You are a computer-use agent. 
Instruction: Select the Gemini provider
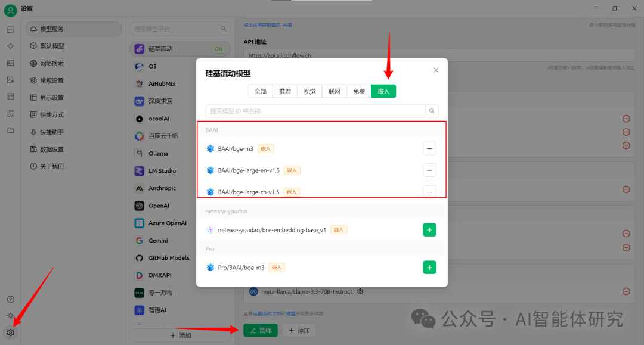180,240
